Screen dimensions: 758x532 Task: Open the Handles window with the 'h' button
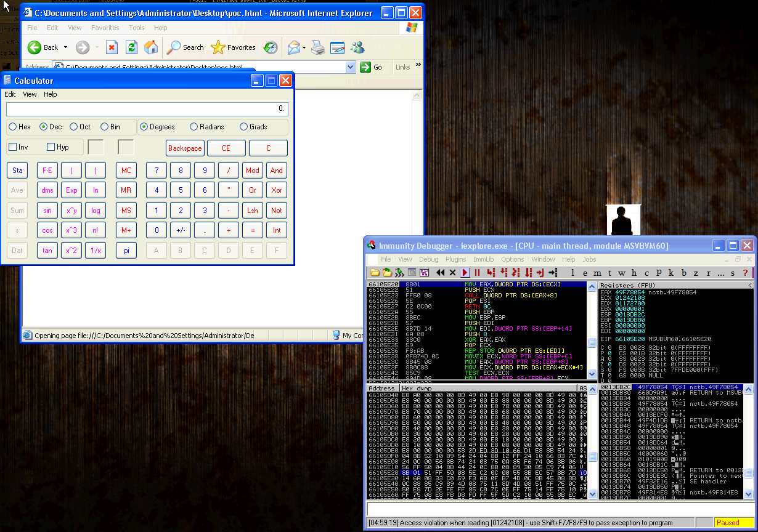click(x=634, y=272)
